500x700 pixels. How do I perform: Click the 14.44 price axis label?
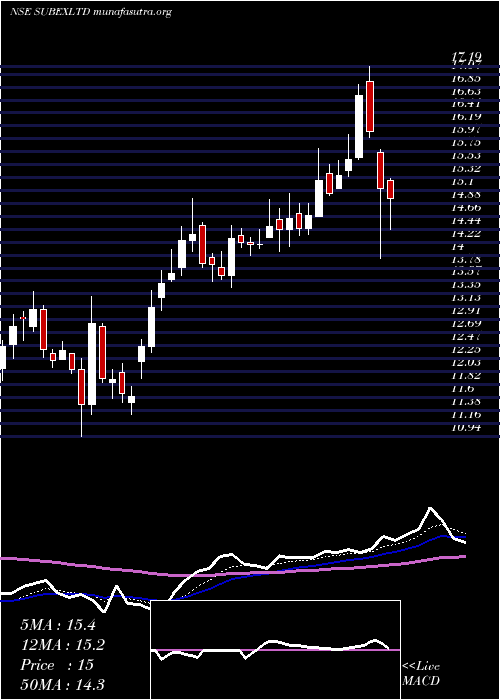[466, 221]
